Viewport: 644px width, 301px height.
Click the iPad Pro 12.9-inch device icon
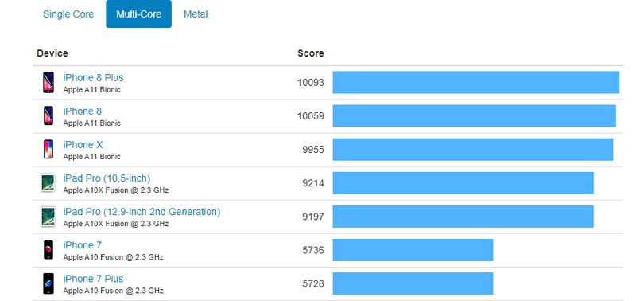click(48, 217)
